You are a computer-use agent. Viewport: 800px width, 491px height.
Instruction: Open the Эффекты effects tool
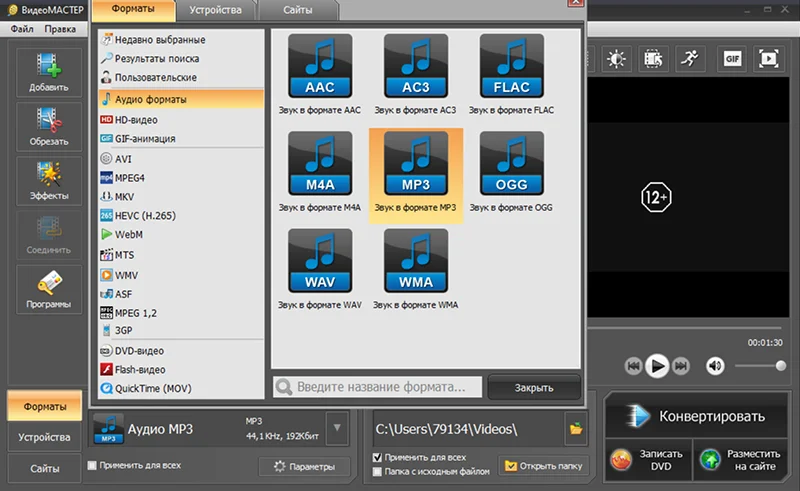click(49, 181)
